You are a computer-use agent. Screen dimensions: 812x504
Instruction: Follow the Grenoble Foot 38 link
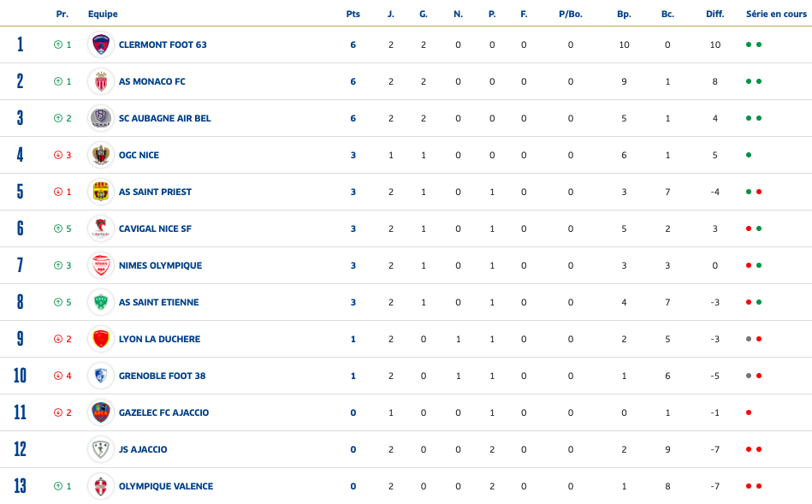coord(162,376)
